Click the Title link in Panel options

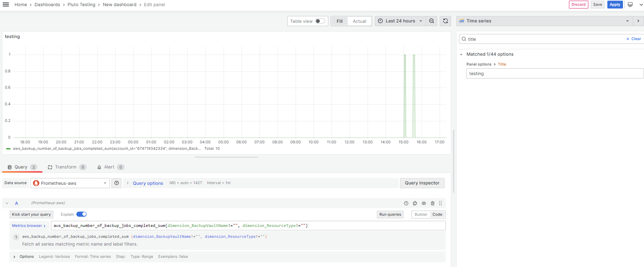[502, 65]
